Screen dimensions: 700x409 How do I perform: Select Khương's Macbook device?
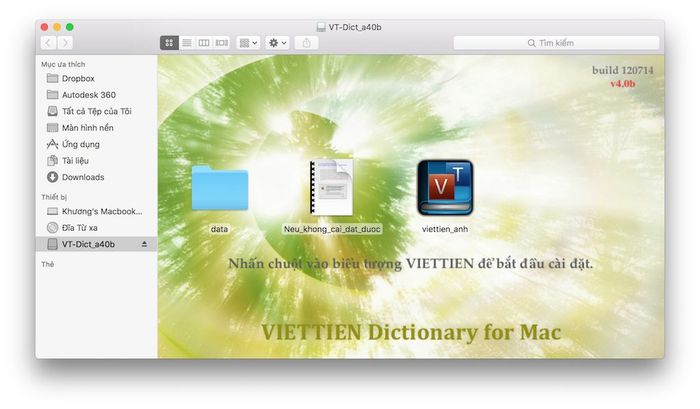point(96,211)
